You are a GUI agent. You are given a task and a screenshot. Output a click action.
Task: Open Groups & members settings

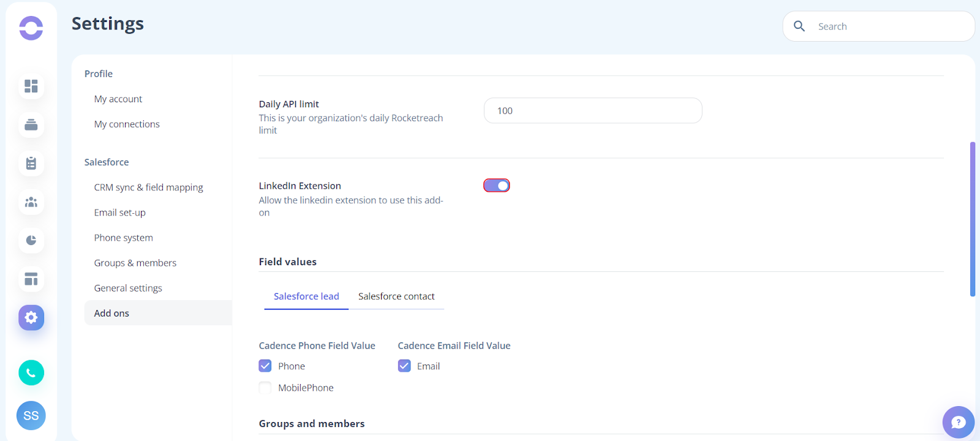point(135,263)
